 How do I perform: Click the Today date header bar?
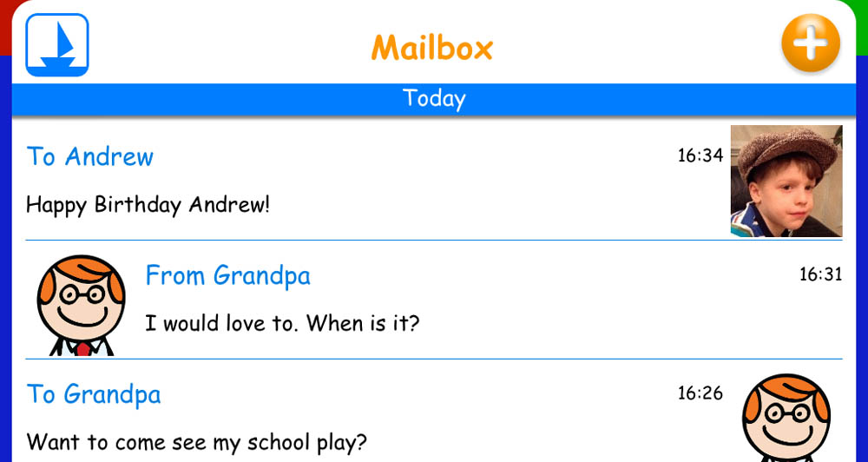tap(434, 100)
